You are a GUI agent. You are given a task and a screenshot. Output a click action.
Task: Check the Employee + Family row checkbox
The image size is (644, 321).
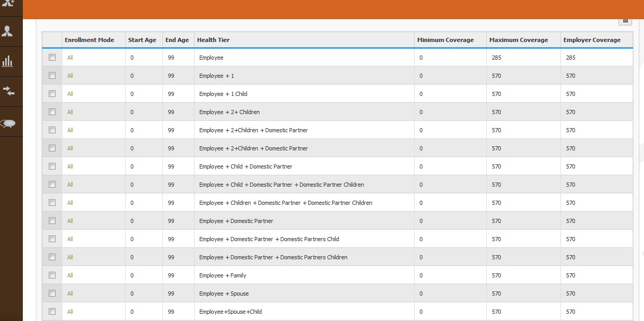(52, 275)
